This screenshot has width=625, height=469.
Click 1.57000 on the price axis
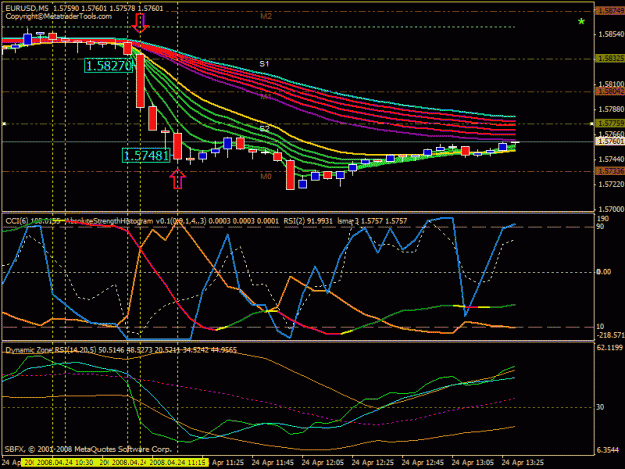(611, 209)
